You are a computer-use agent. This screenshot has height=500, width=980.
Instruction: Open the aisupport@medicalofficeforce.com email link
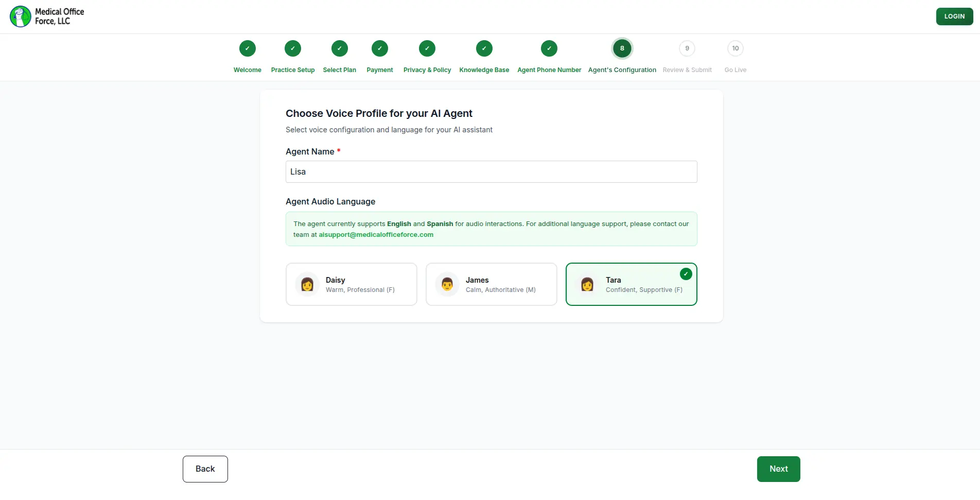pyautogui.click(x=376, y=235)
